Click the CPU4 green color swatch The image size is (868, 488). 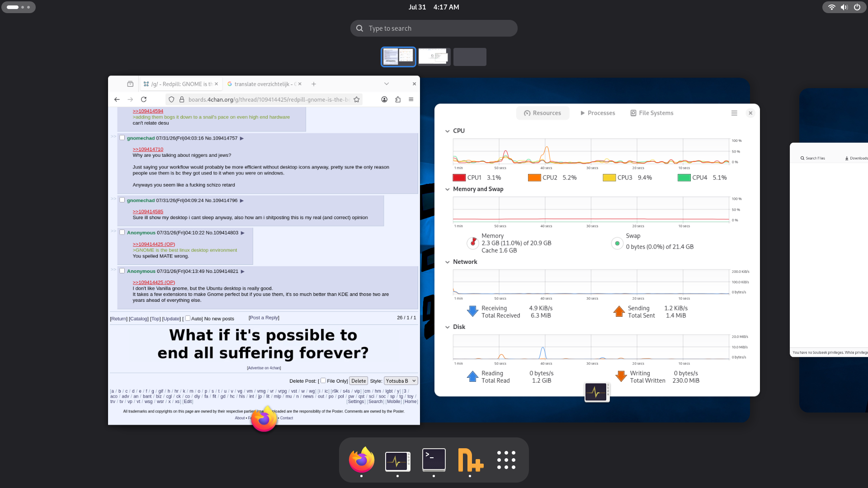point(684,178)
